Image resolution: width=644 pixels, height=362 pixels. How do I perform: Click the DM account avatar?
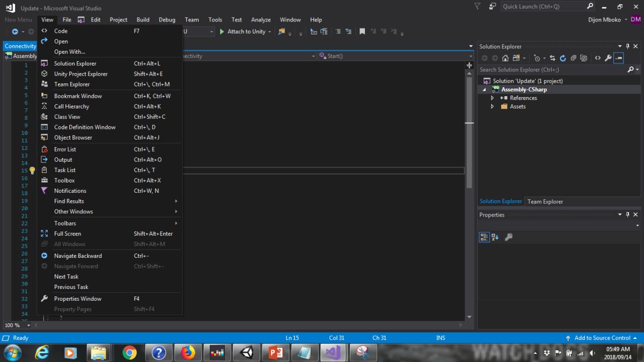coord(635,19)
